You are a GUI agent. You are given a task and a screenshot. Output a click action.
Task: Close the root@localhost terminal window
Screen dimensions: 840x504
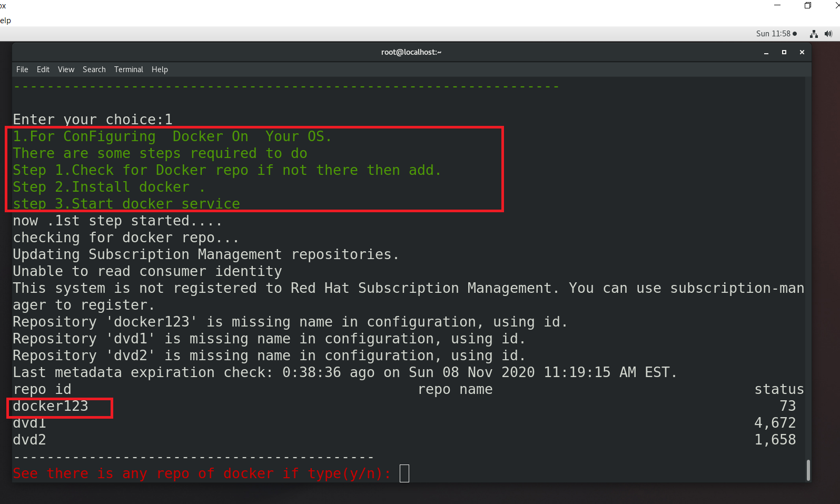coord(802,52)
